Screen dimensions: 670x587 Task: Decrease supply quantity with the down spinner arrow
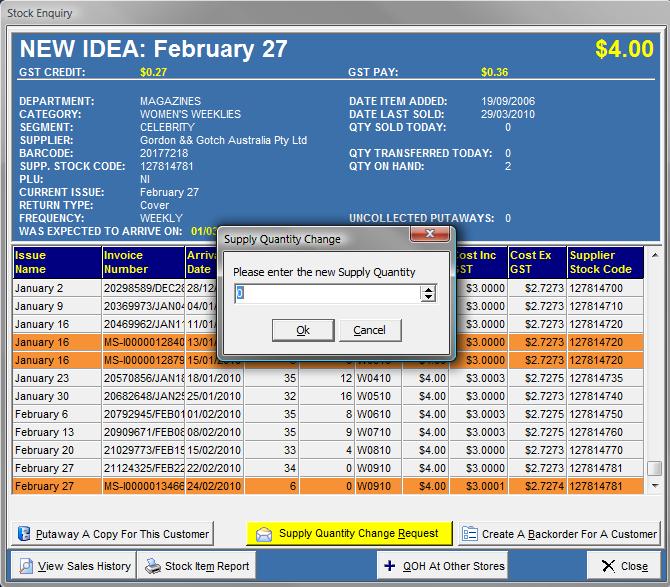coord(429,298)
